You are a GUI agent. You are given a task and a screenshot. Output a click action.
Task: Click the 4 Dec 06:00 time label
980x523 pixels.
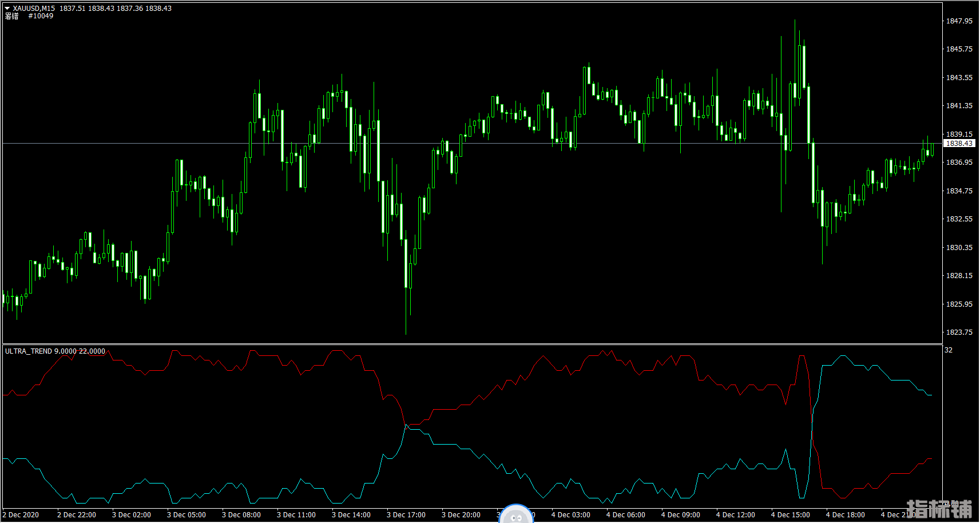click(x=626, y=515)
